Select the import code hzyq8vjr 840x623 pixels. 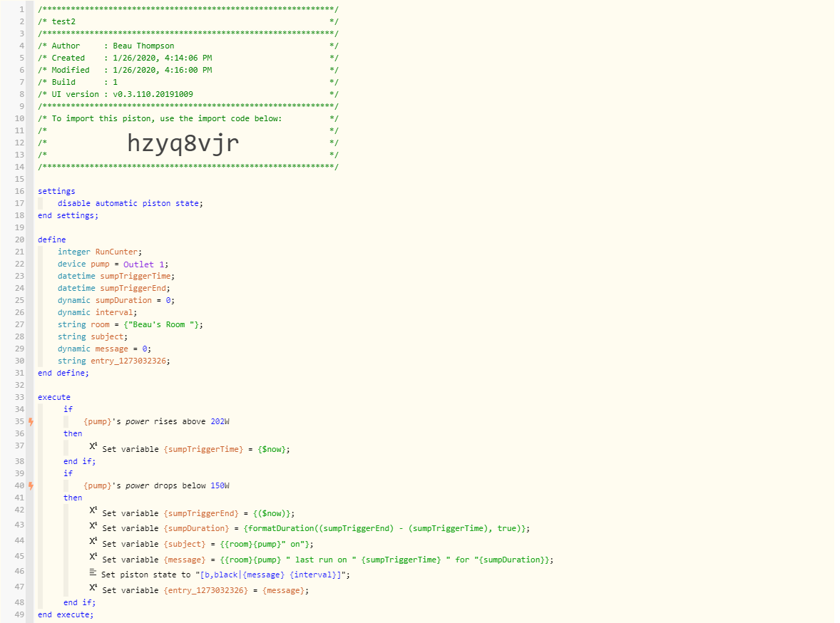[183, 143]
